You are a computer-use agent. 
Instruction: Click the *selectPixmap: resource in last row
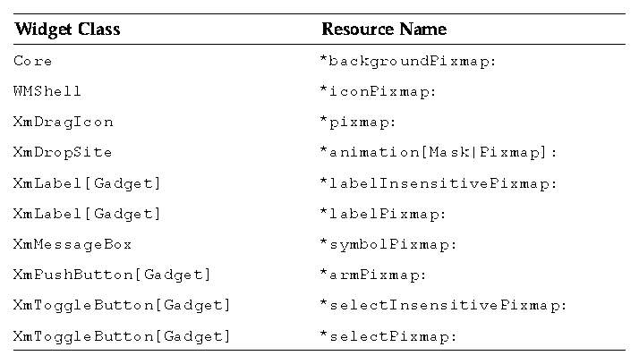click(x=388, y=336)
